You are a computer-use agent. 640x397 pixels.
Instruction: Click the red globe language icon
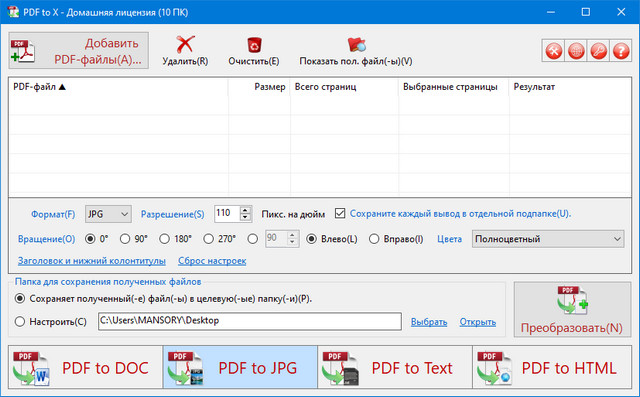576,51
